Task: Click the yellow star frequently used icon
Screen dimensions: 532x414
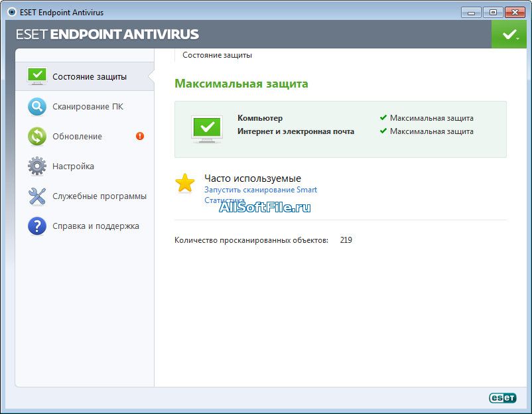Action: (x=185, y=183)
